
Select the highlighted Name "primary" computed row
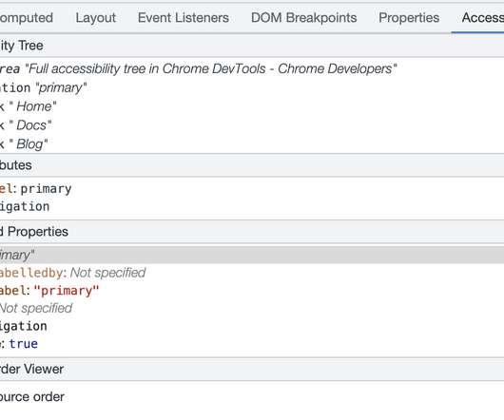252,255
